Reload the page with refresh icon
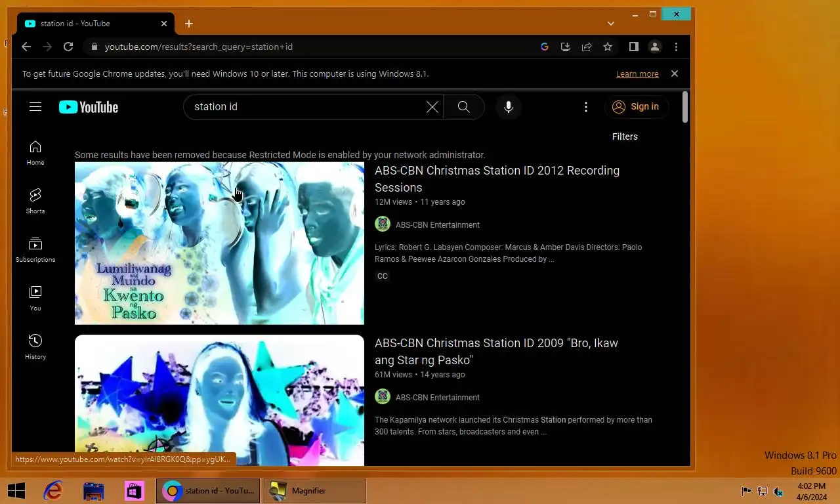The image size is (840, 504). [68, 47]
